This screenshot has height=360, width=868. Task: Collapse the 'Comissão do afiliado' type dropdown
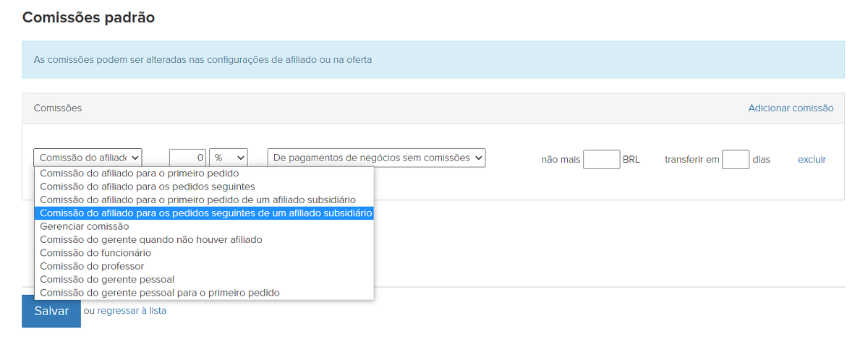coord(88,158)
